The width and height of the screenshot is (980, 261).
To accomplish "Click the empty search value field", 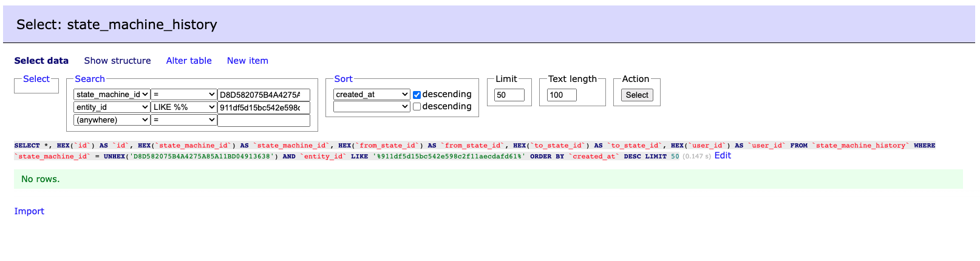I will [264, 120].
